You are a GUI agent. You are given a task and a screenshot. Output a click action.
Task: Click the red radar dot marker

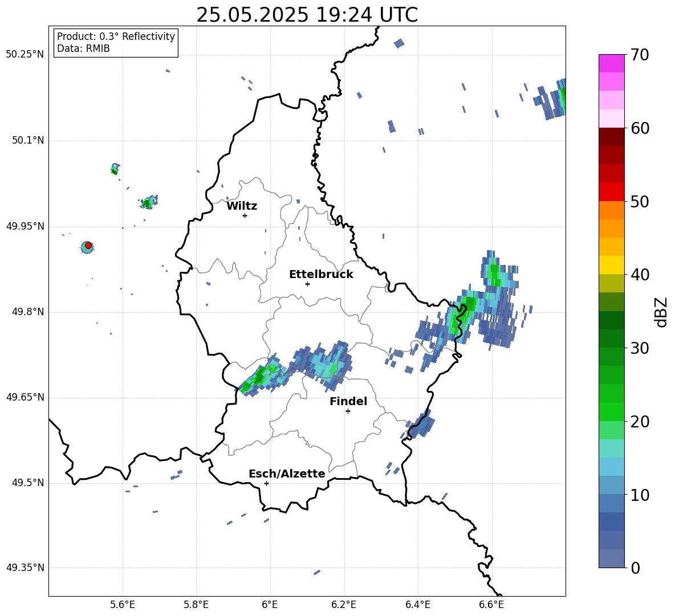click(x=88, y=246)
